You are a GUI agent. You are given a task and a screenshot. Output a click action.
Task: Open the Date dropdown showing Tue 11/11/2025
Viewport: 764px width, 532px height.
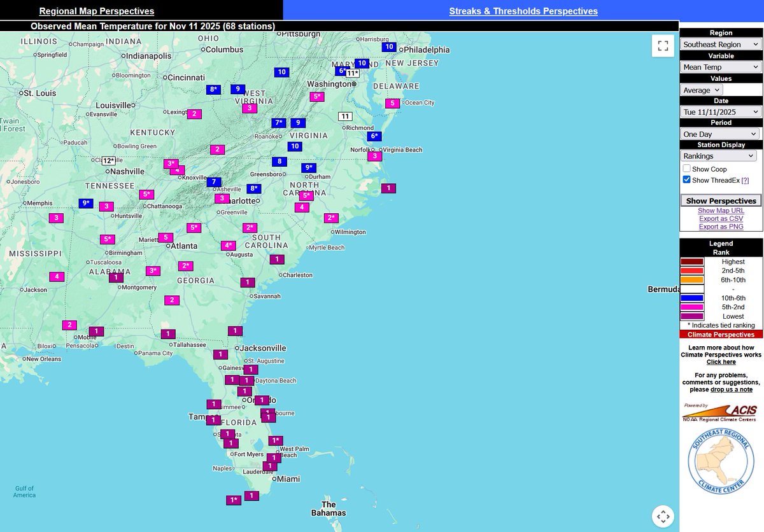point(720,111)
